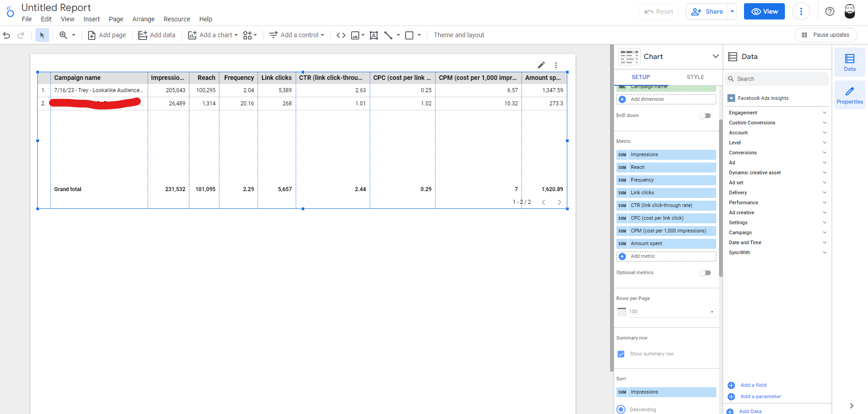
Task: Toggle the Drill down switch
Action: 705,116
